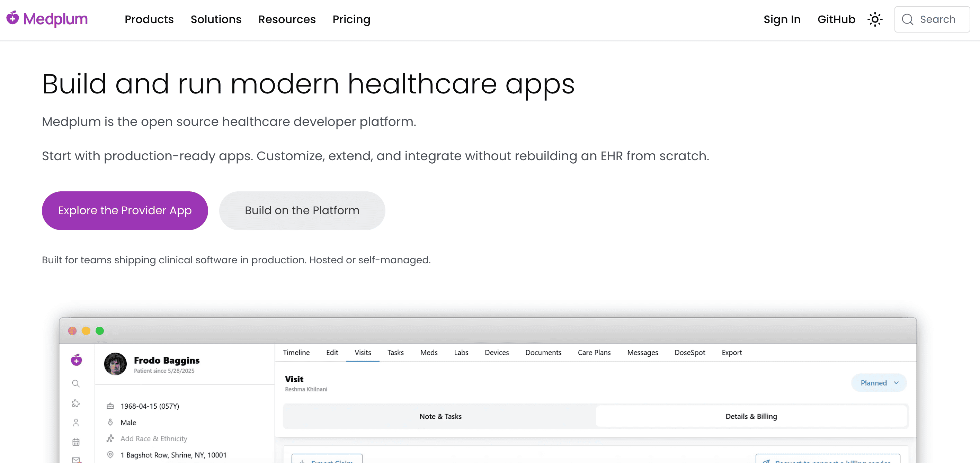Screen dimensions: 980x463
Task: Click the green window dot
Action: [100, 331]
